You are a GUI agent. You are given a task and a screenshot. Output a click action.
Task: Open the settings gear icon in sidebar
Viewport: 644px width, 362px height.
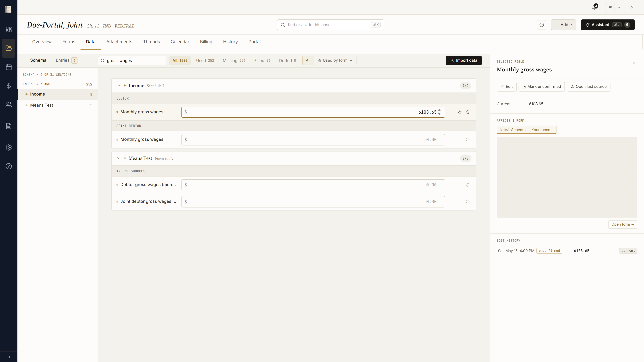pos(9,147)
